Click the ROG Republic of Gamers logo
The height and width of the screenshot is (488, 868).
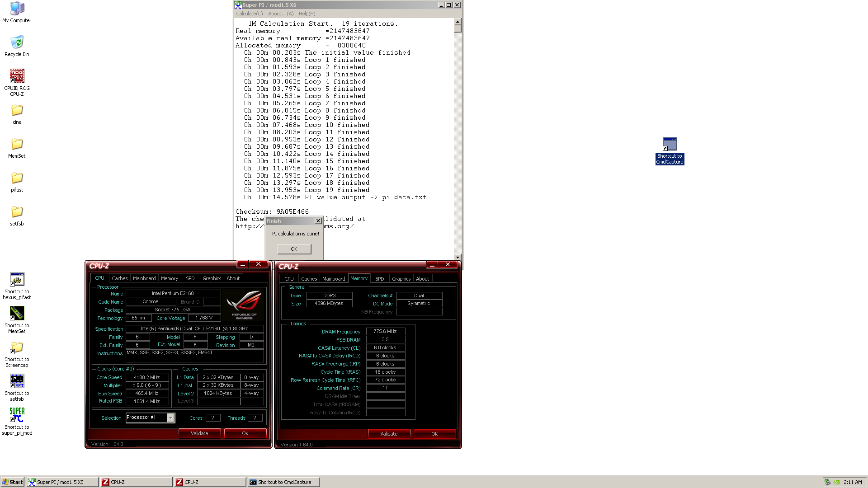coord(244,305)
